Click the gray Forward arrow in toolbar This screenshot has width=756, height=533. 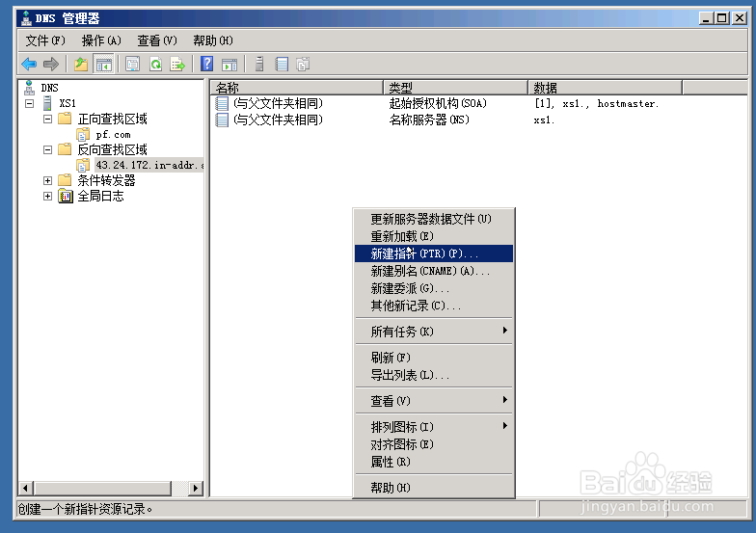[x=50, y=64]
